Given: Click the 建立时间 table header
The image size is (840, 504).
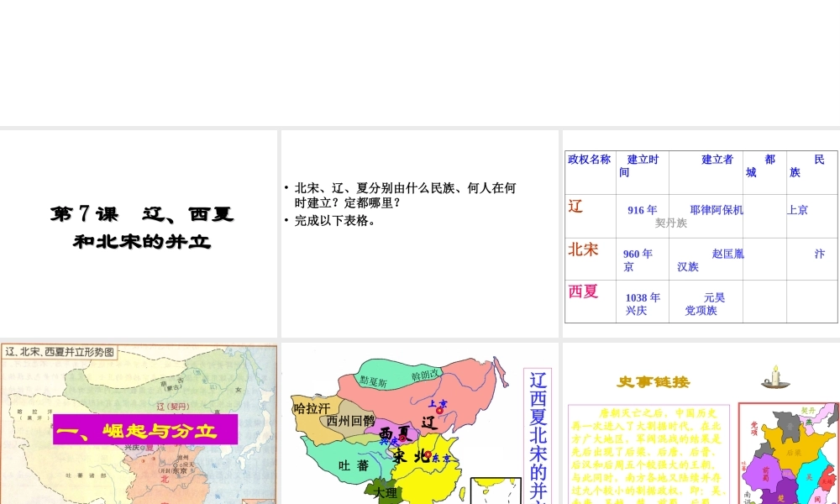Looking at the screenshot, I should pos(639,165).
